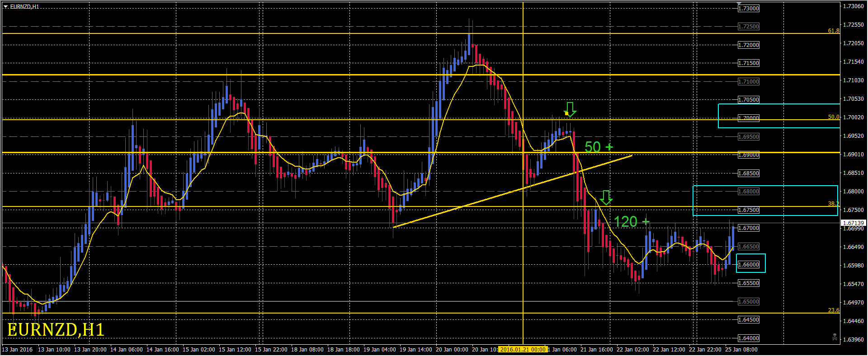868x356 pixels.
Task: Click the boxed 1.66500 price label
Action: (749, 247)
